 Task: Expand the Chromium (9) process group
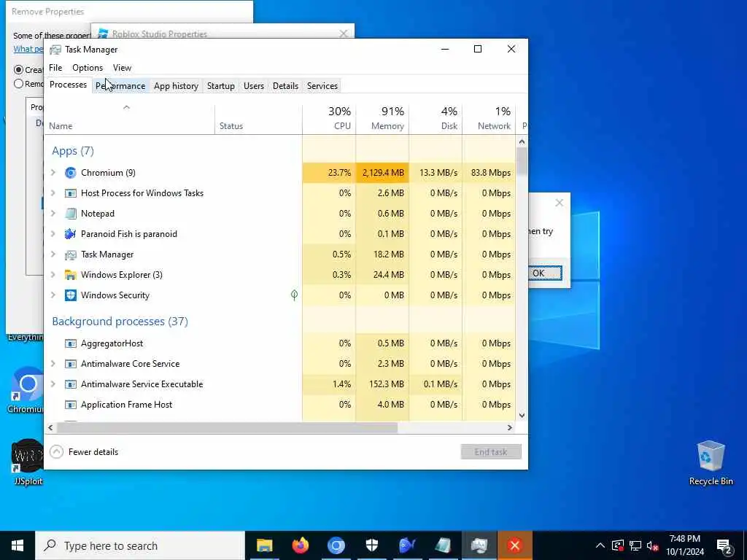[x=53, y=173]
